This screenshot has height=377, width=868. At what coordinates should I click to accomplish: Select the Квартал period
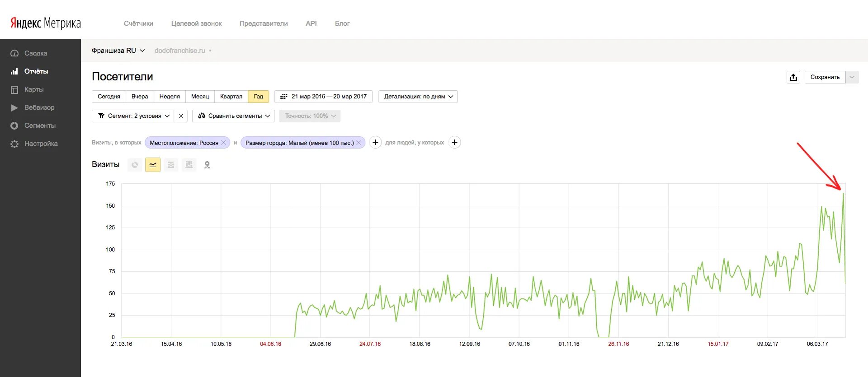click(x=231, y=97)
